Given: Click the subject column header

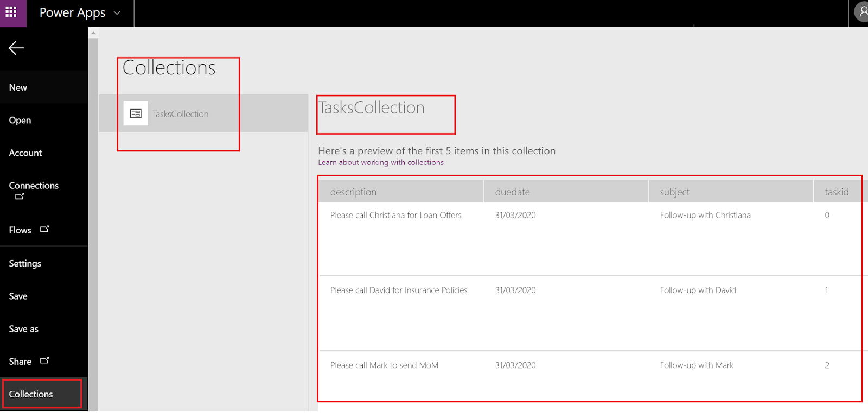Looking at the screenshot, I should [x=731, y=192].
